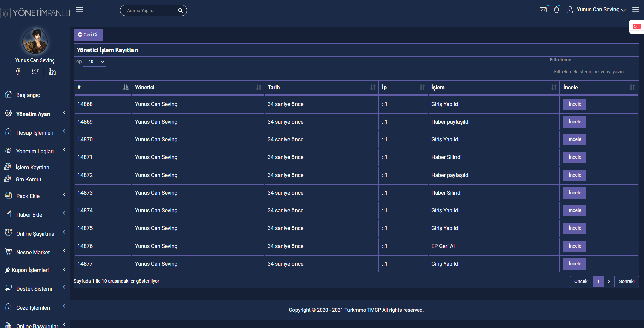Expand Online Şaşırtma submenu chevron
The image size is (644, 328).
coord(64,232)
